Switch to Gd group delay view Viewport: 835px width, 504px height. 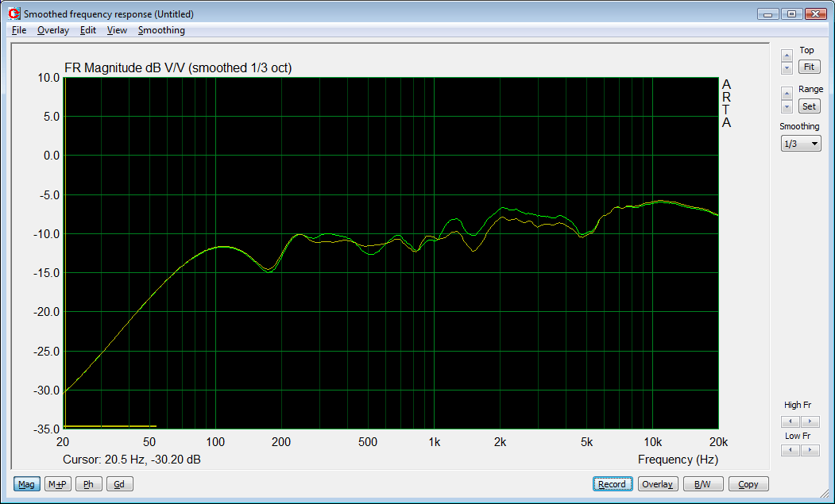tap(119, 484)
